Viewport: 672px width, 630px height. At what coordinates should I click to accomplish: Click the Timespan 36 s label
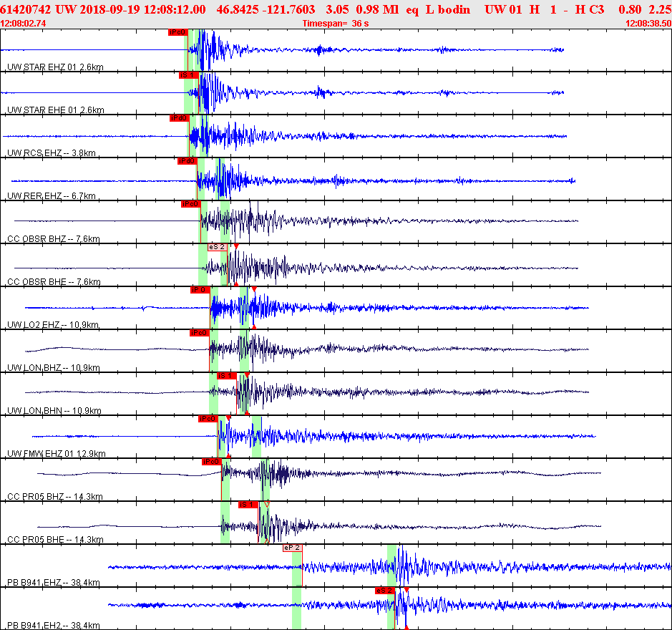click(x=336, y=24)
